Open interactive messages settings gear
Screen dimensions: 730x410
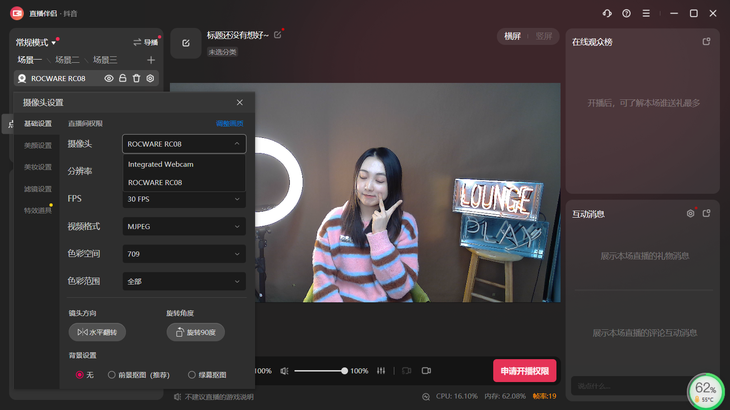point(690,214)
